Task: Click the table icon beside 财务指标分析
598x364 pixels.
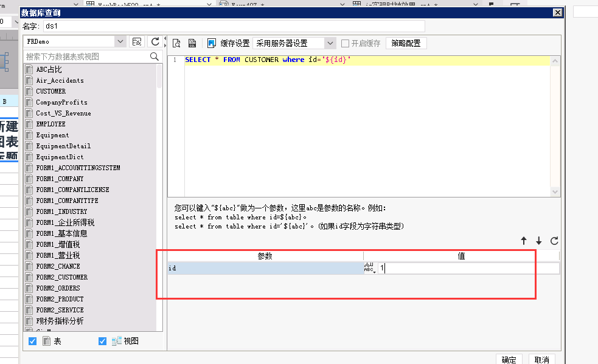Action: point(29,321)
